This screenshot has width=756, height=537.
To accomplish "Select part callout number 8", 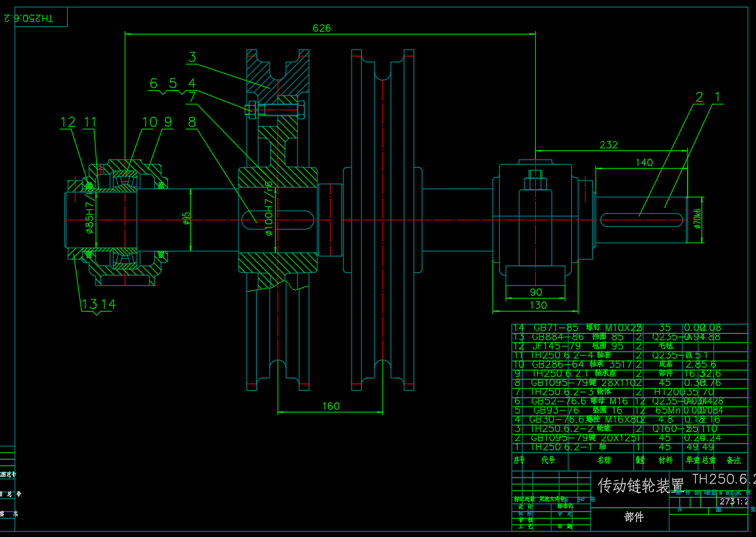I will pyautogui.click(x=192, y=122).
